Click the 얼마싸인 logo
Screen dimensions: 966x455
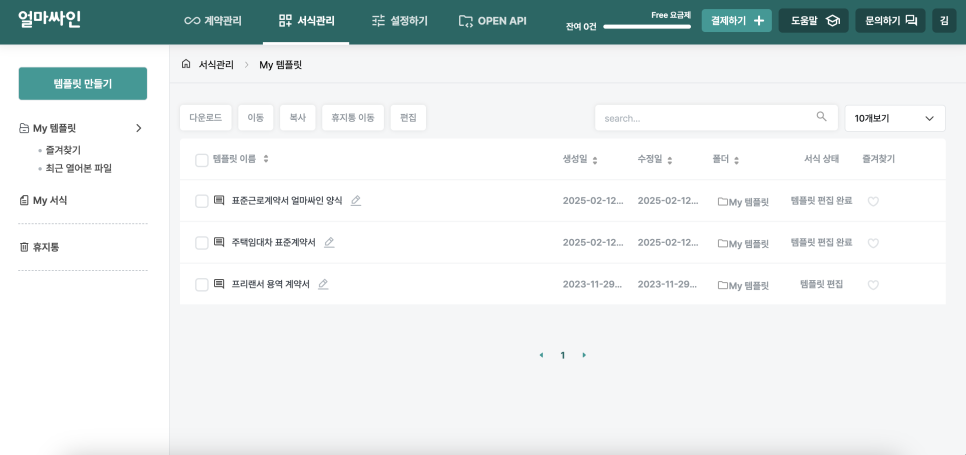(x=49, y=20)
